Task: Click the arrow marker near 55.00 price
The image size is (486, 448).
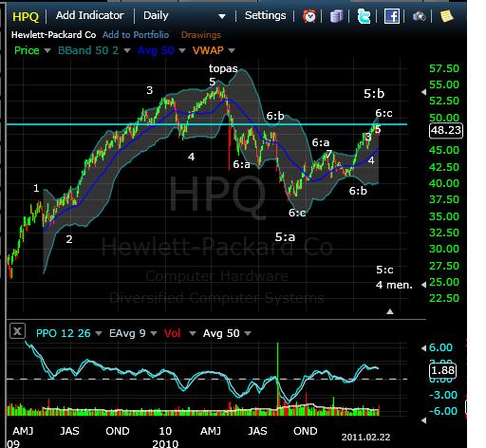Action: [423, 92]
